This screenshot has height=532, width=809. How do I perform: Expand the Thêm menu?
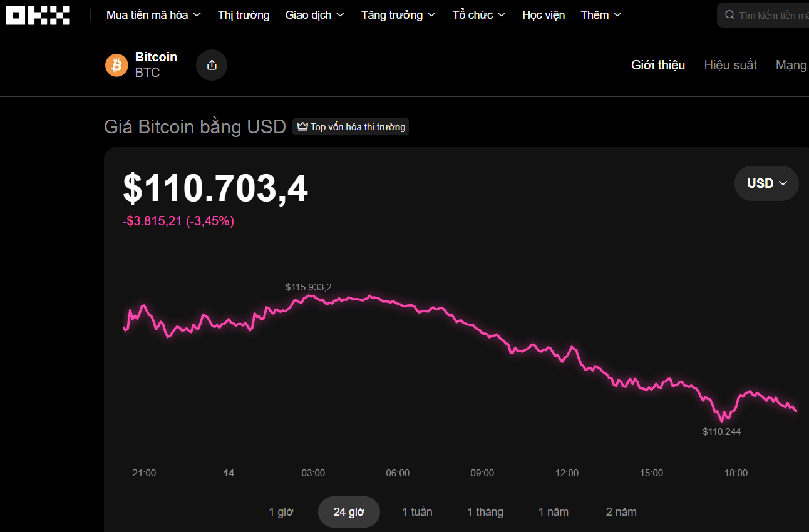click(x=600, y=15)
